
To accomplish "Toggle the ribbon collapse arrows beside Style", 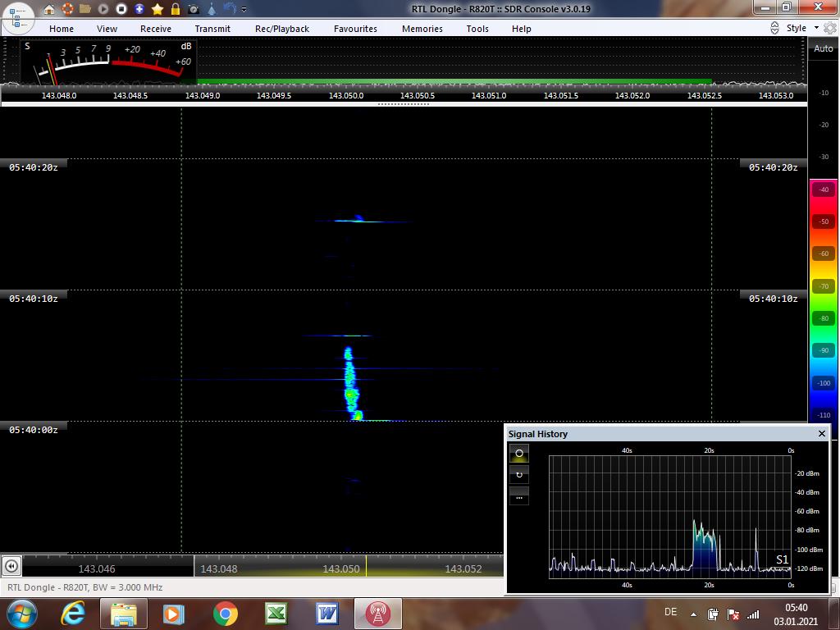I will click(774, 28).
